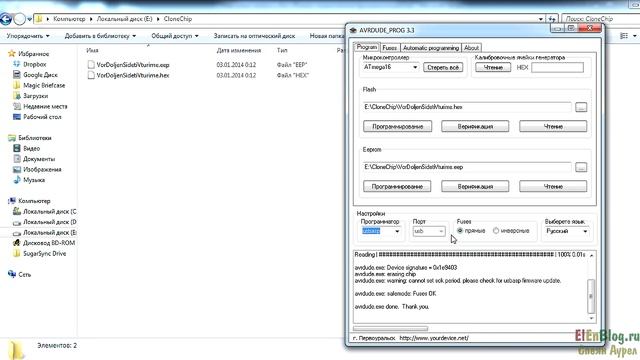Click Eeprom Чтение button
This screenshot has width=640, height=360.
pyautogui.click(x=553, y=187)
